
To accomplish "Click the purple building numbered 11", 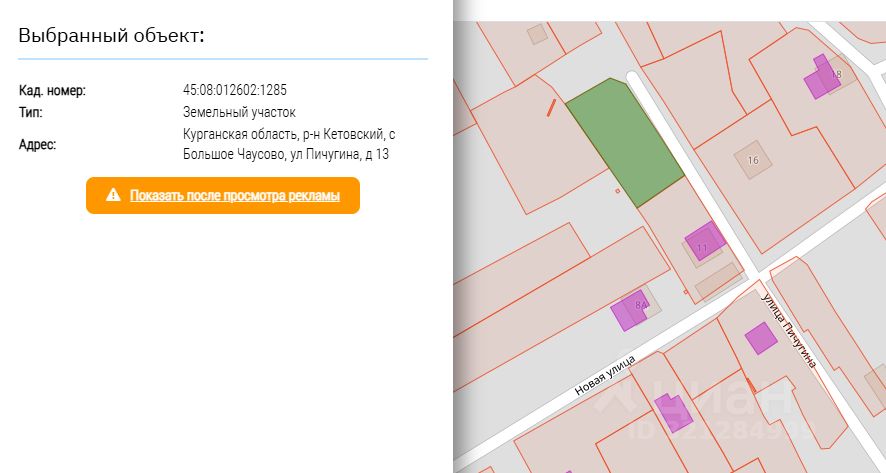I will 705,241.
